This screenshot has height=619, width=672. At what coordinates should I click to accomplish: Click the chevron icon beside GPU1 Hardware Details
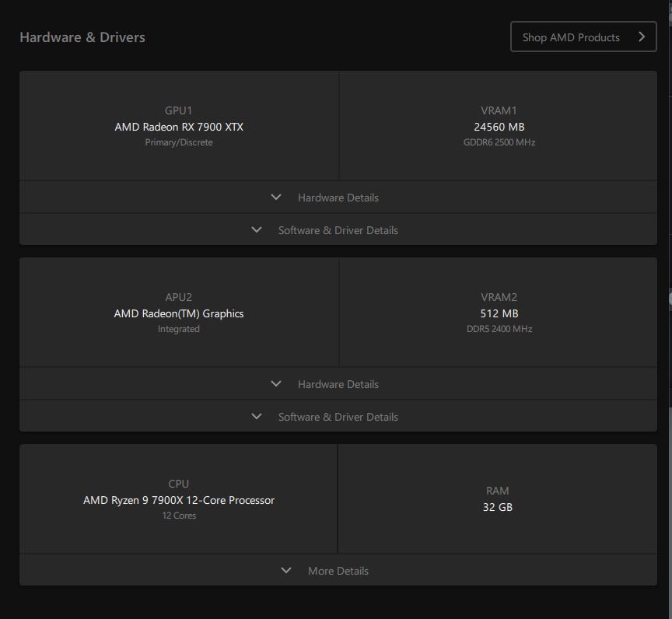tap(276, 197)
